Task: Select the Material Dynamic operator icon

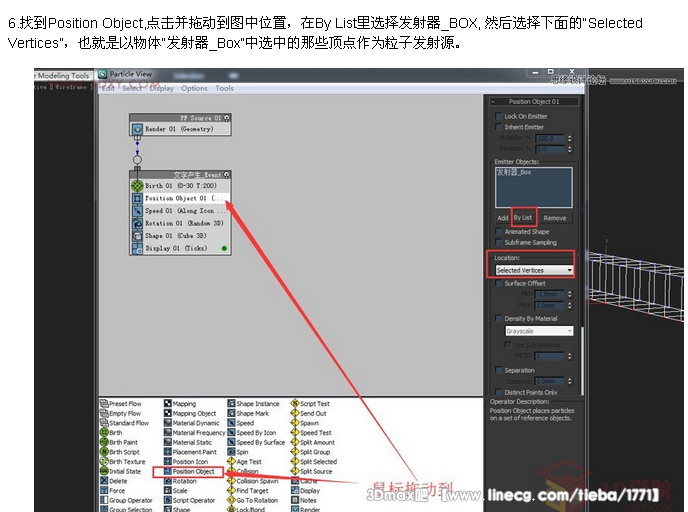Action: [168, 422]
